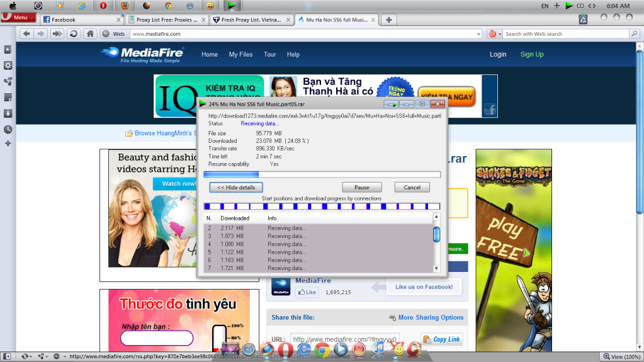The height and width of the screenshot is (362, 644).
Task: Click the Copy Link button
Action: (x=442, y=339)
